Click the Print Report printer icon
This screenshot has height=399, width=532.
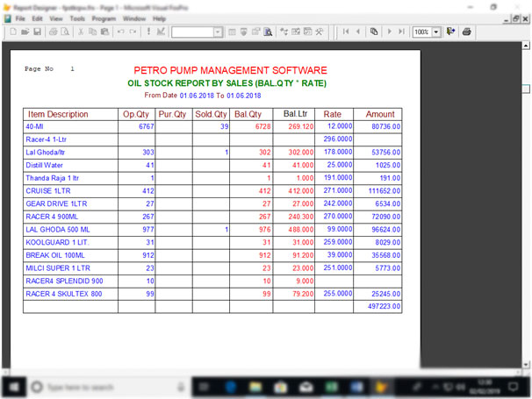pos(467,32)
